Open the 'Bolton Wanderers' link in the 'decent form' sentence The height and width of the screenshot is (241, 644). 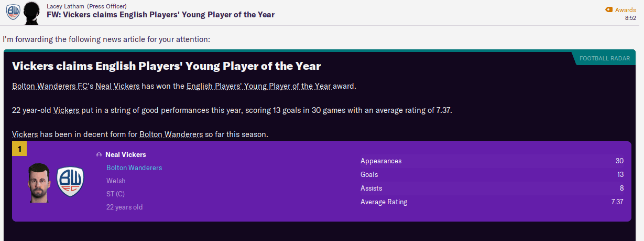click(171, 134)
